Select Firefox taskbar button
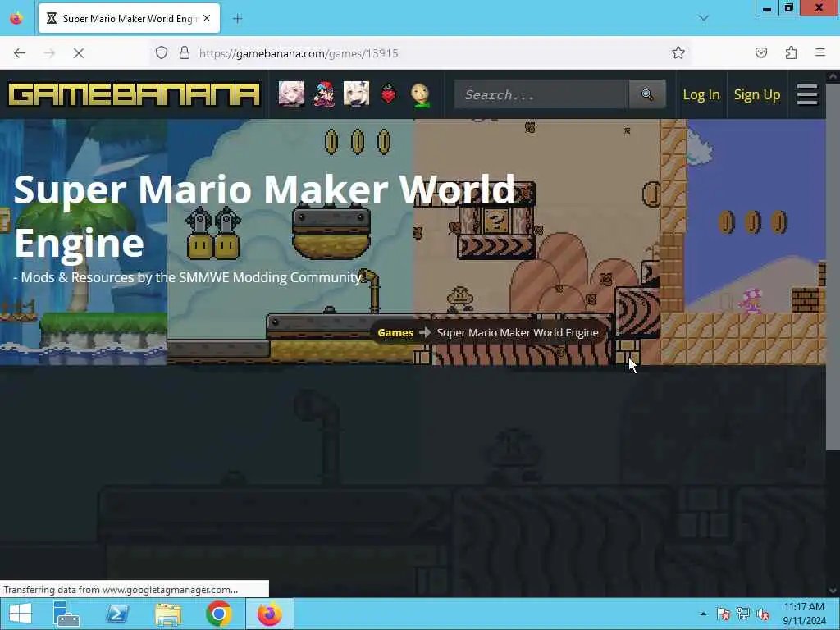 pyautogui.click(x=269, y=614)
